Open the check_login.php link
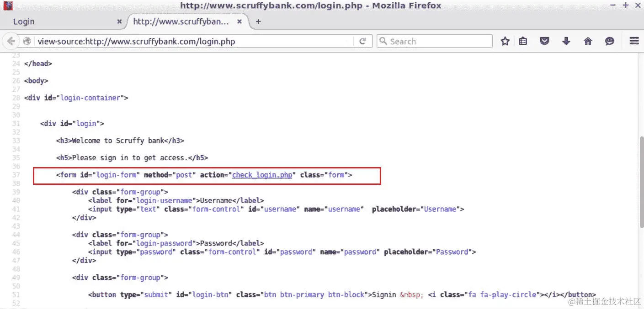Image resolution: width=644 pixels, height=309 pixels. point(262,175)
